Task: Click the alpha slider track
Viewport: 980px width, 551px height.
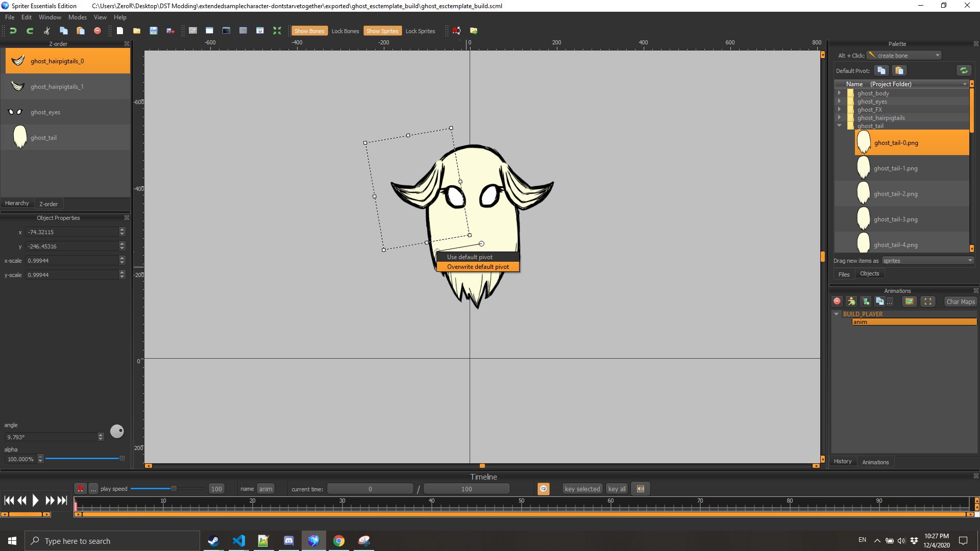Action: [x=82, y=459]
